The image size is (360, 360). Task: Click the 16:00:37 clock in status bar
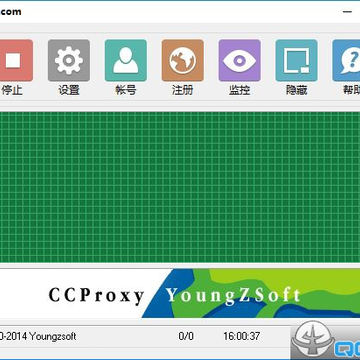tap(242, 336)
